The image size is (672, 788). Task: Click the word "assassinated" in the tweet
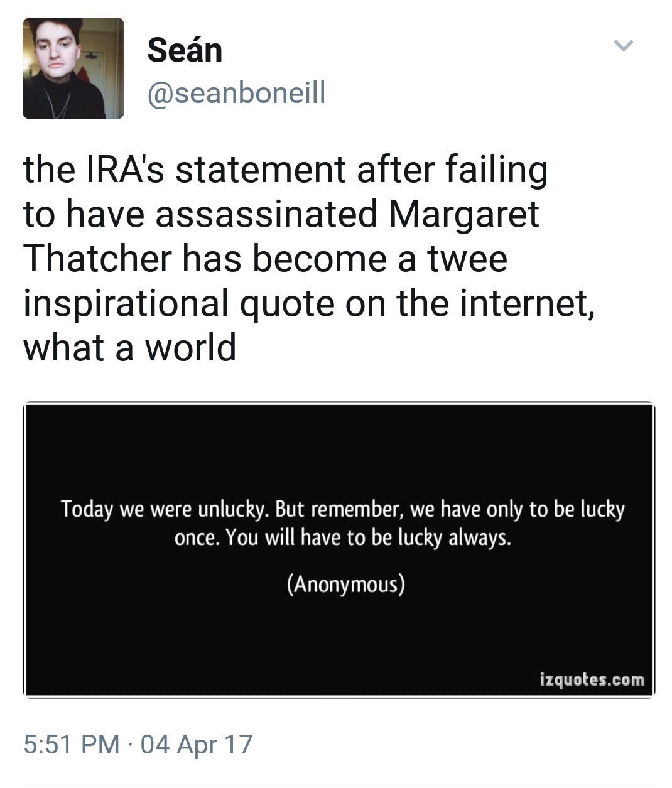[x=266, y=214]
